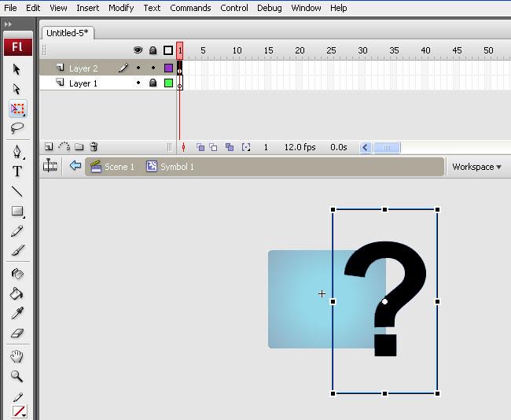Select the Eyedropper tool
Screen dimensions: 511x420
tap(17, 313)
